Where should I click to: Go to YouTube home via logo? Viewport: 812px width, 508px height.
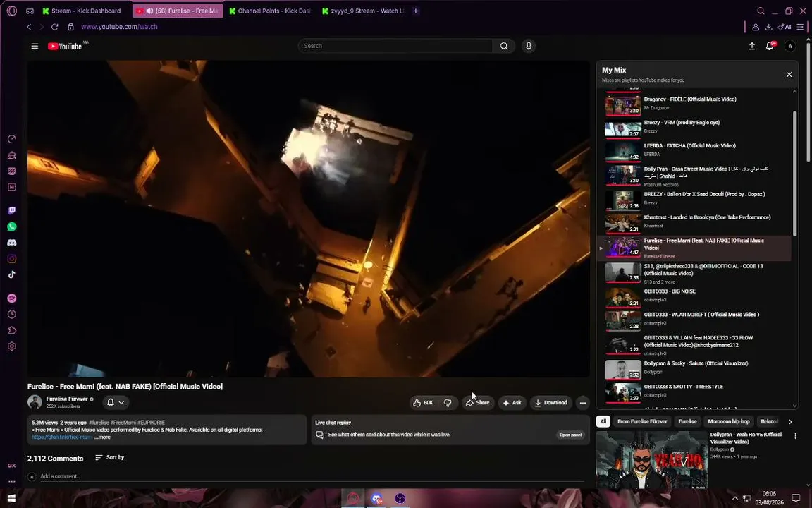[x=66, y=46]
